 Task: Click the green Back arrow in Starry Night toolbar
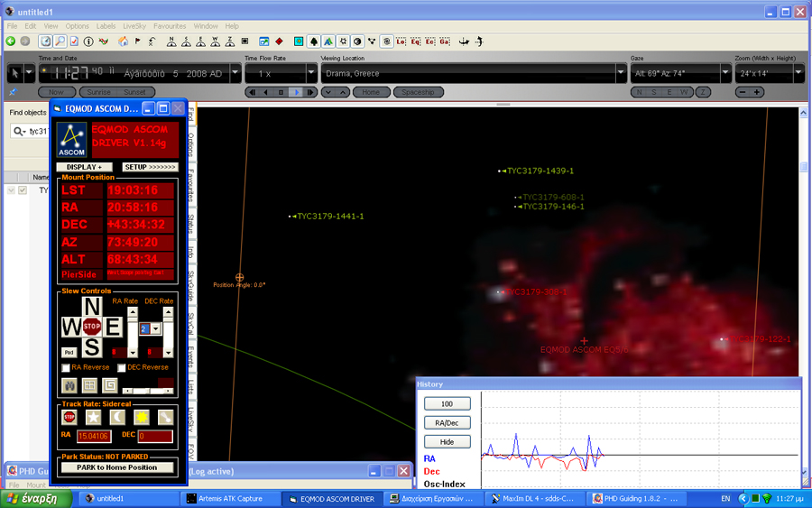(x=10, y=42)
